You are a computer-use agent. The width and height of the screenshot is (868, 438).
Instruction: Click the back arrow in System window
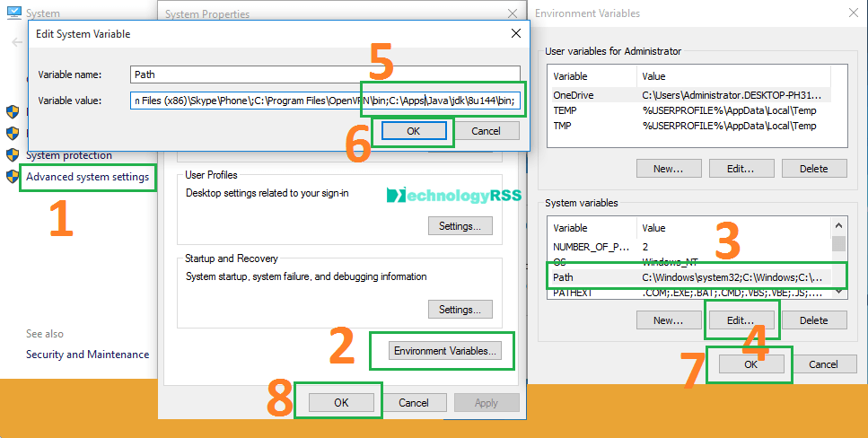17,42
